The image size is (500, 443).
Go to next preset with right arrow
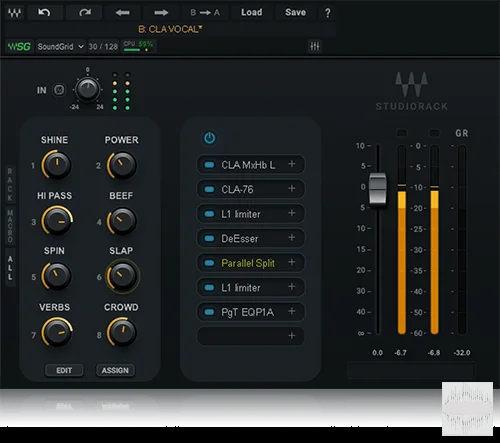coord(161,13)
